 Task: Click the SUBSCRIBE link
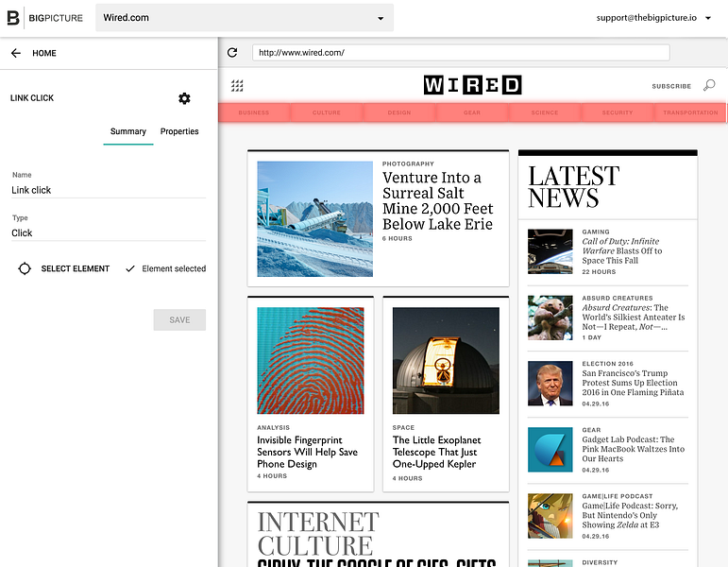[x=671, y=86]
